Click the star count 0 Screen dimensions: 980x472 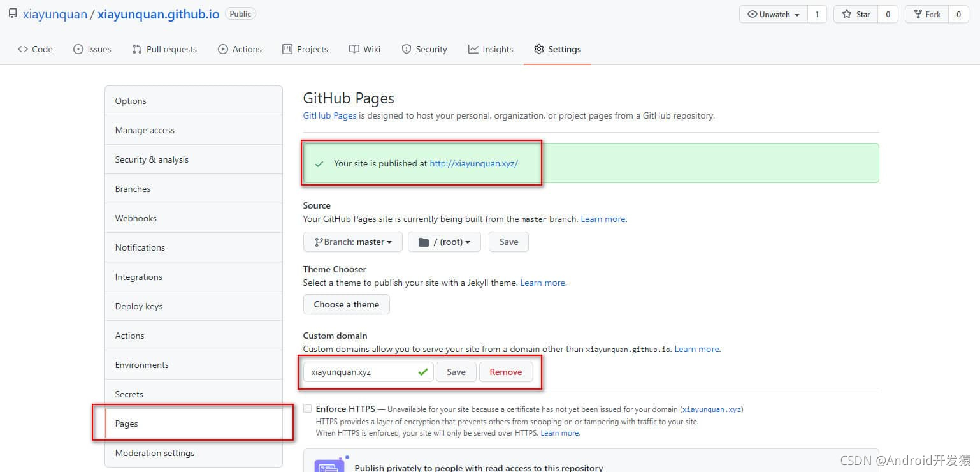point(888,14)
